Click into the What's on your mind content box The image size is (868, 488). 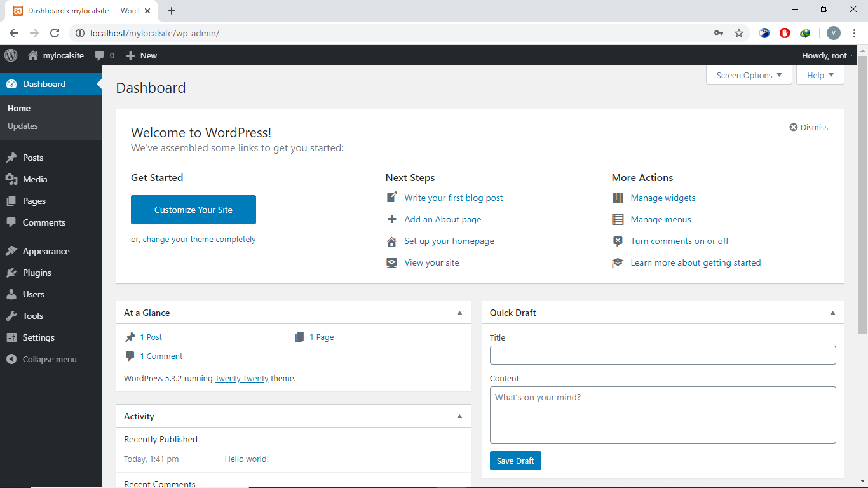(x=663, y=415)
